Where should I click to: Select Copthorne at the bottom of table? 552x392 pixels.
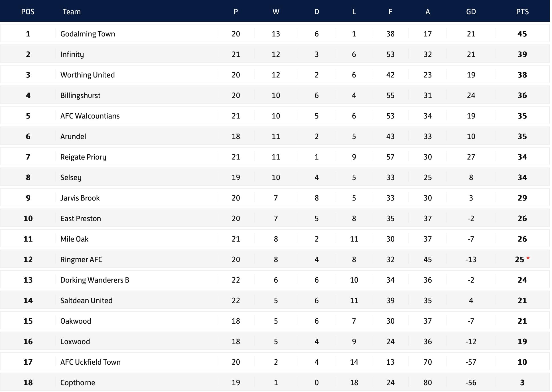point(78,383)
